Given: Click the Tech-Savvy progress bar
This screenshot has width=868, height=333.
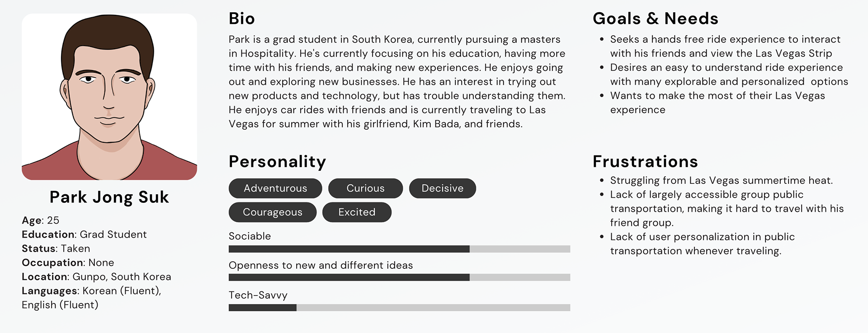Looking at the screenshot, I should pos(399,308).
